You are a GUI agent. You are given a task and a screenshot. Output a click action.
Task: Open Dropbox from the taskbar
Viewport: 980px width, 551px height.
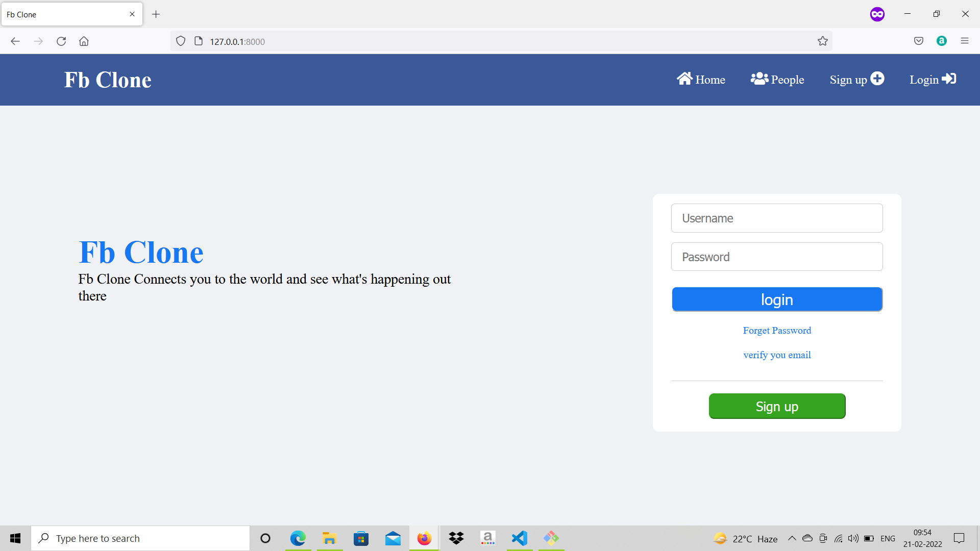pyautogui.click(x=456, y=538)
